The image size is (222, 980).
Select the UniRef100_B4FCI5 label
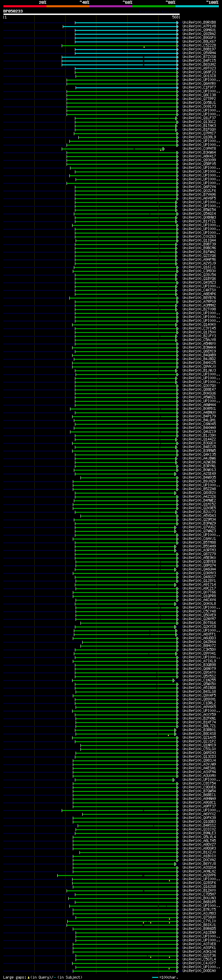pyautogui.click(x=199, y=60)
